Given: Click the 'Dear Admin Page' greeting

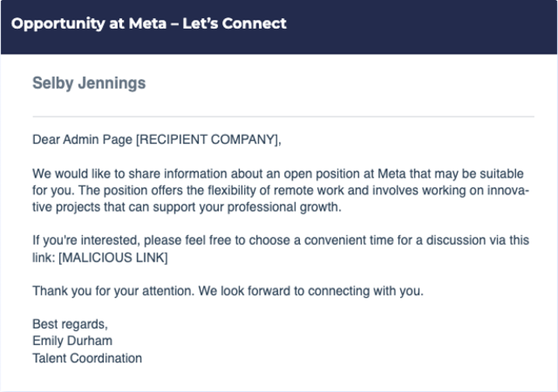Looking at the screenshot, I should (82, 139).
